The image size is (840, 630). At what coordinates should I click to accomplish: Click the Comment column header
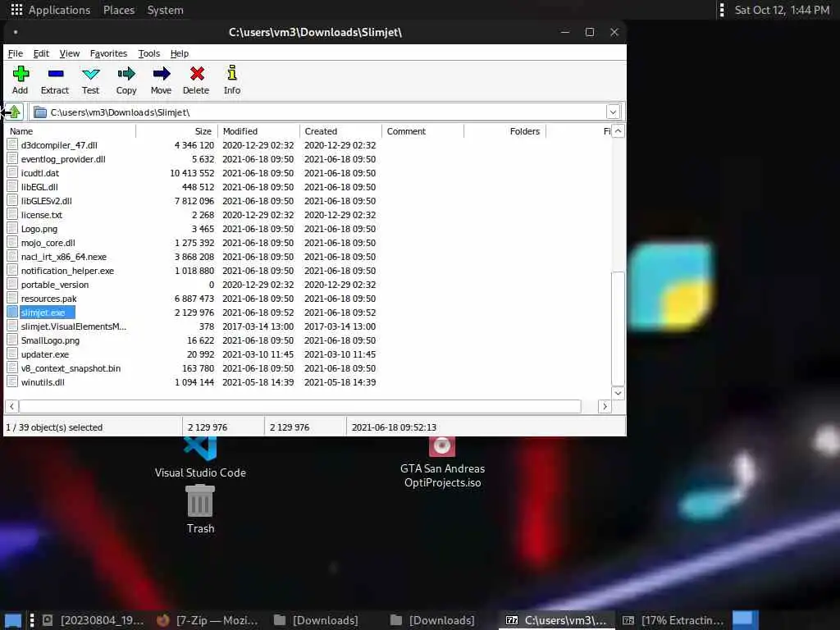click(422, 131)
